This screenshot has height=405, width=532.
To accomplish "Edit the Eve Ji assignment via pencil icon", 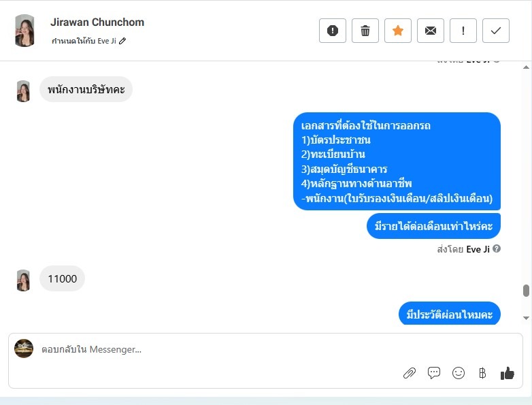I will [122, 41].
